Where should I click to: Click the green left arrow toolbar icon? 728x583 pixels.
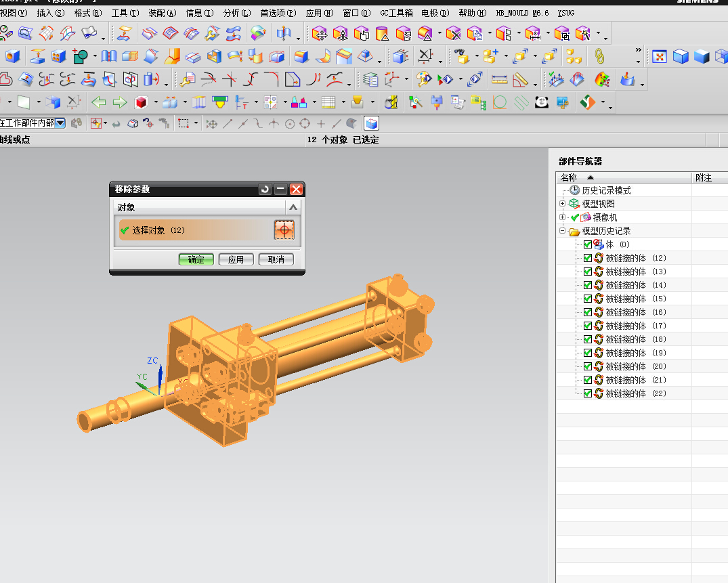point(98,102)
